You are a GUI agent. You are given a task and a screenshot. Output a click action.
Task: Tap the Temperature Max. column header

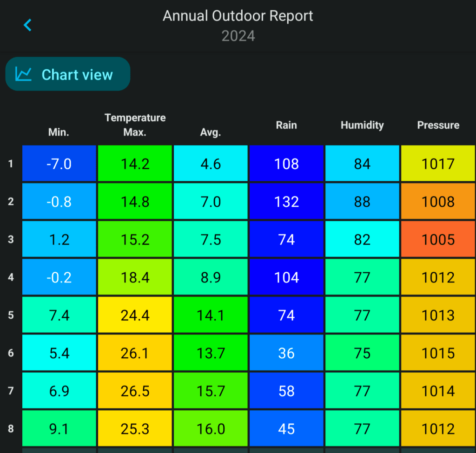135,125
